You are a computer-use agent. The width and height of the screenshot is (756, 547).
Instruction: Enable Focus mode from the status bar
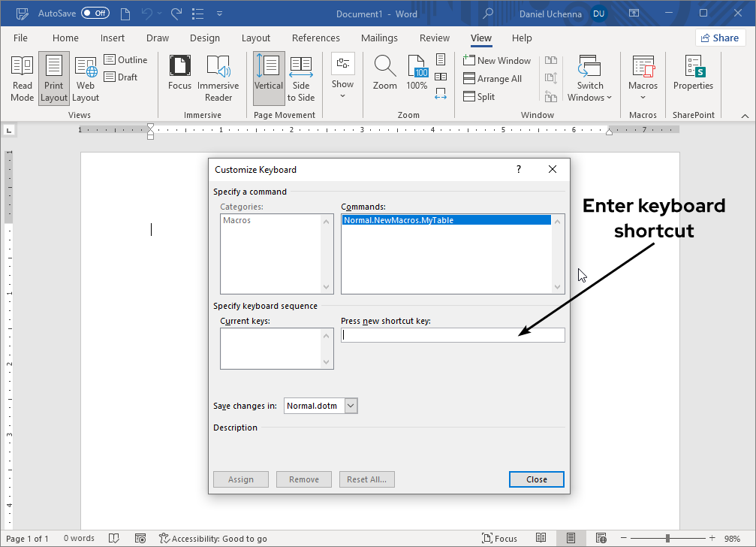click(x=500, y=538)
